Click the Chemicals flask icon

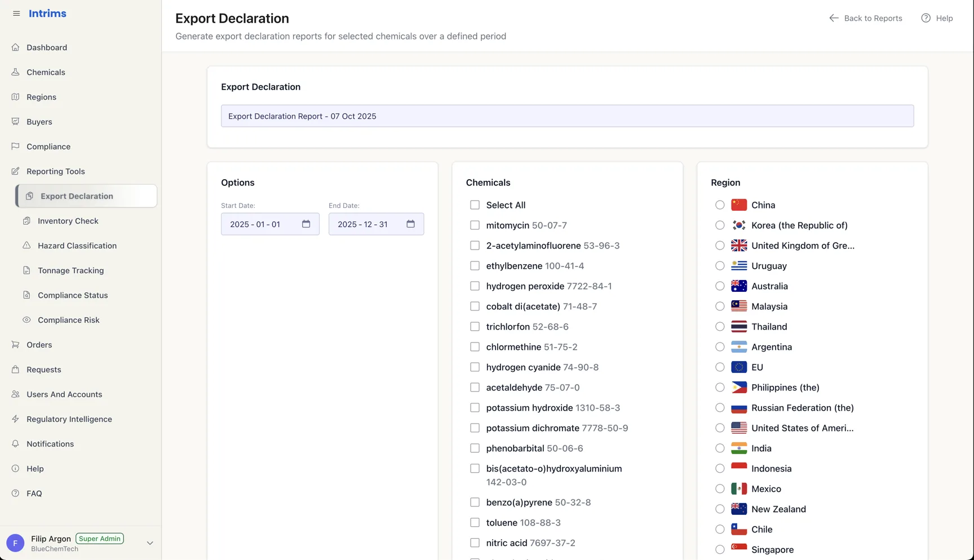pos(15,72)
